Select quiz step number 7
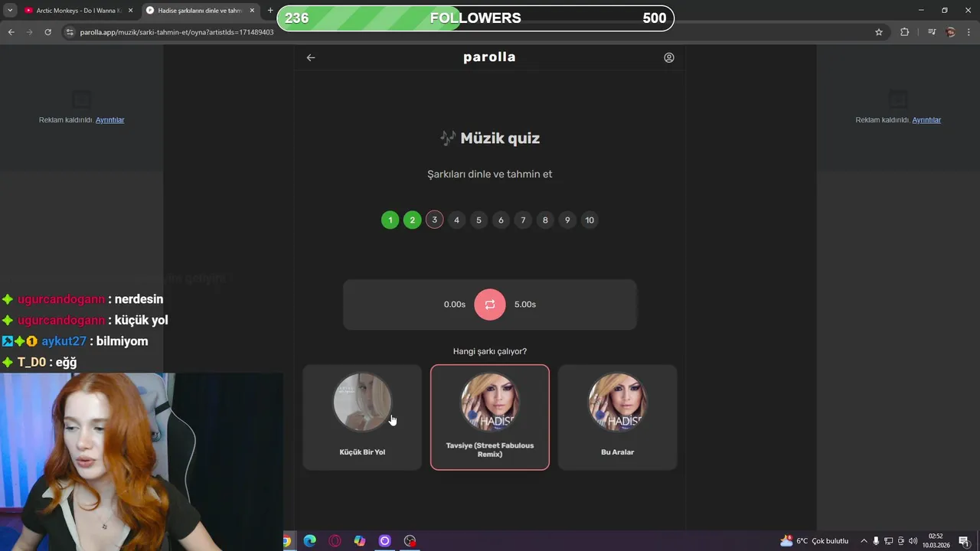Viewport: 980px width, 551px height. pyautogui.click(x=524, y=220)
